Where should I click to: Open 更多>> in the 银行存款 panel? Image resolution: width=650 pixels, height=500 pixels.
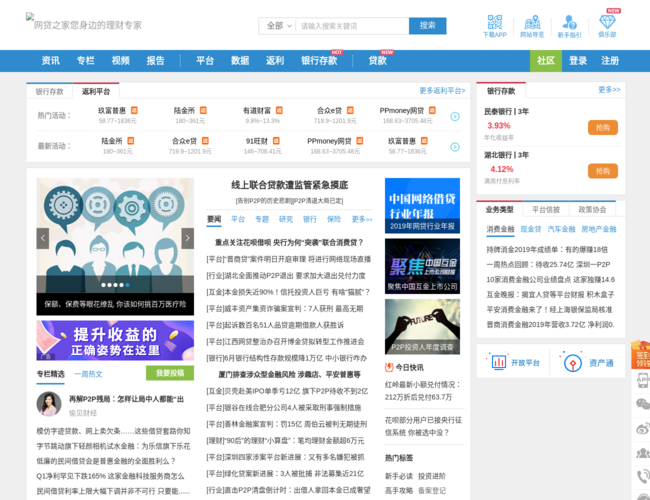609,90
